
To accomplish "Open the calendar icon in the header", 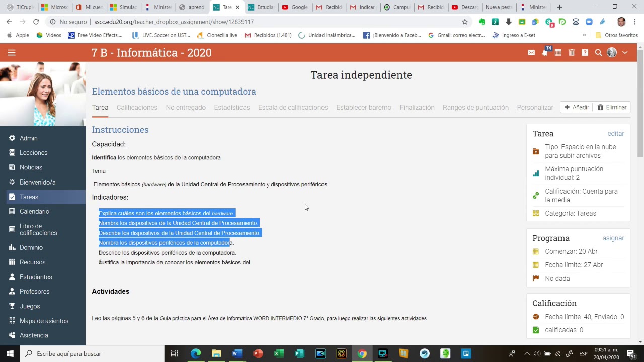I will pos(558,53).
